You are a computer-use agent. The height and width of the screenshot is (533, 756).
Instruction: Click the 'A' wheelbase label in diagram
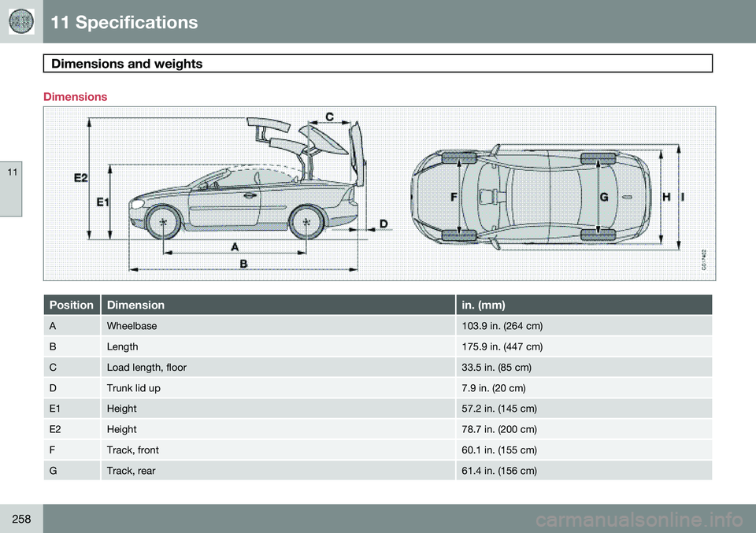coord(235,246)
